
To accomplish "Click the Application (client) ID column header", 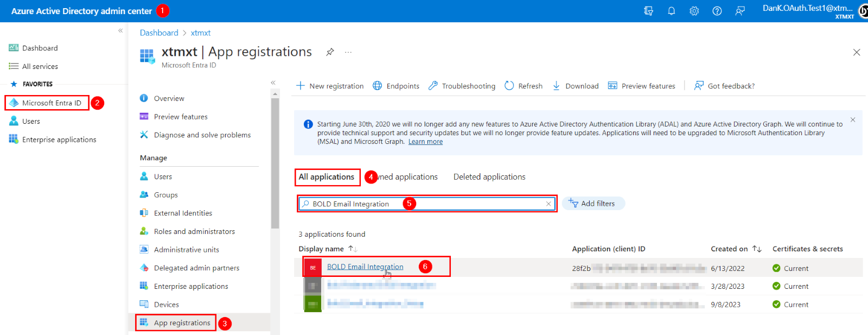I will (609, 249).
